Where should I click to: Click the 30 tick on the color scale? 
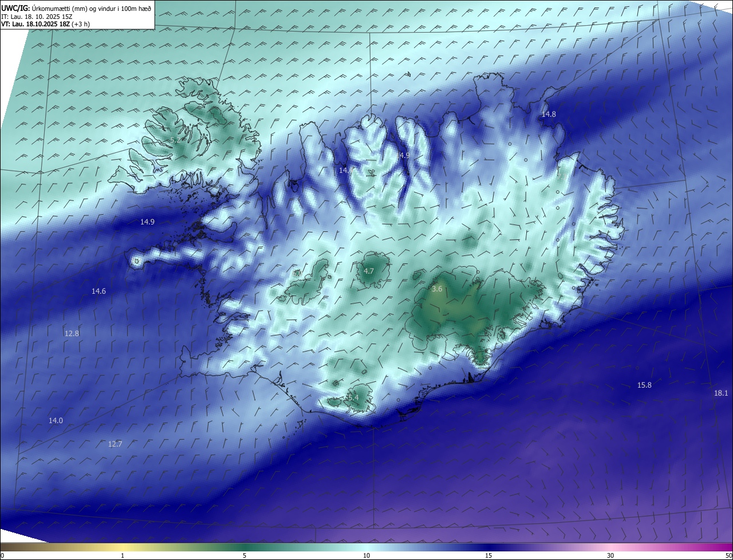click(x=610, y=555)
